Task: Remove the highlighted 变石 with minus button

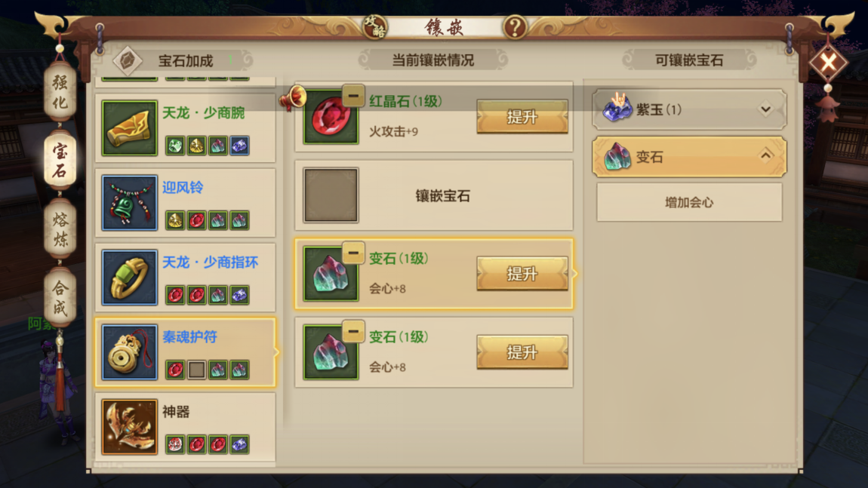Action: (x=353, y=253)
